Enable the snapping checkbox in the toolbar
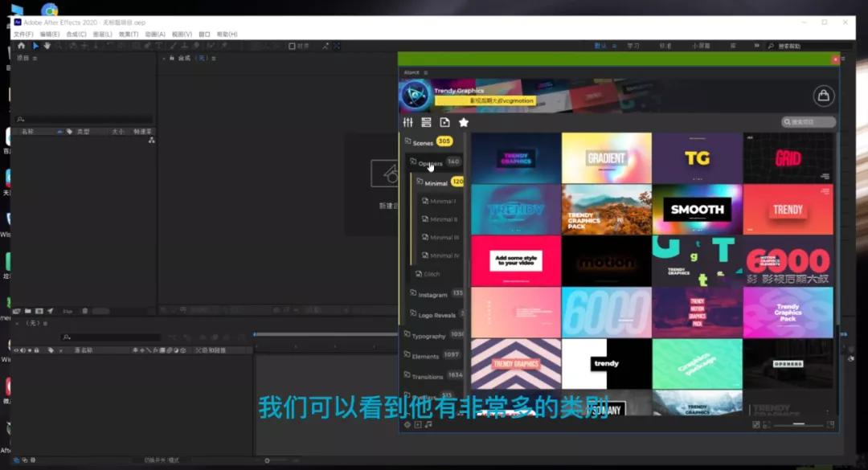 (x=293, y=46)
